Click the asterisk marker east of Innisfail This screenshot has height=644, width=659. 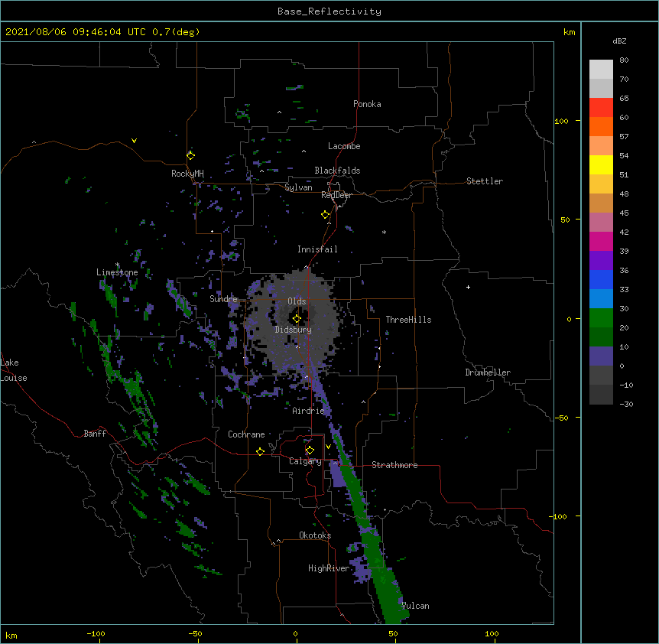point(384,232)
